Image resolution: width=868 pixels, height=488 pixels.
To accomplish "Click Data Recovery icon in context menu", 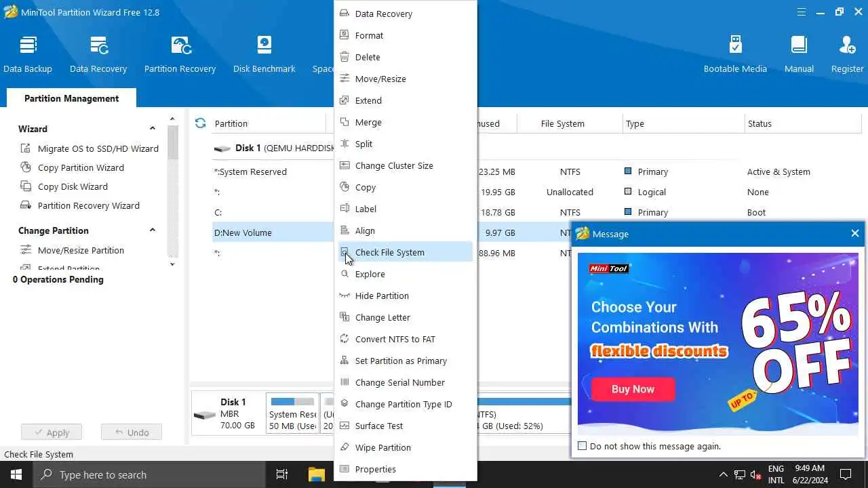I will coord(344,14).
